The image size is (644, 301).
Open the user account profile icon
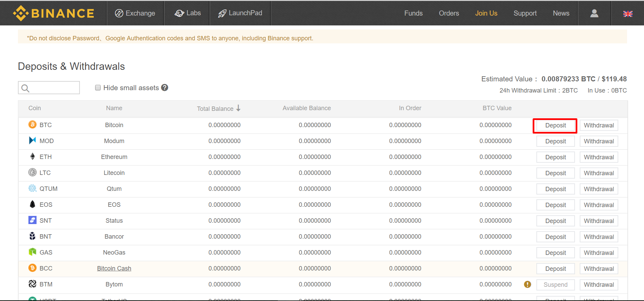(594, 13)
